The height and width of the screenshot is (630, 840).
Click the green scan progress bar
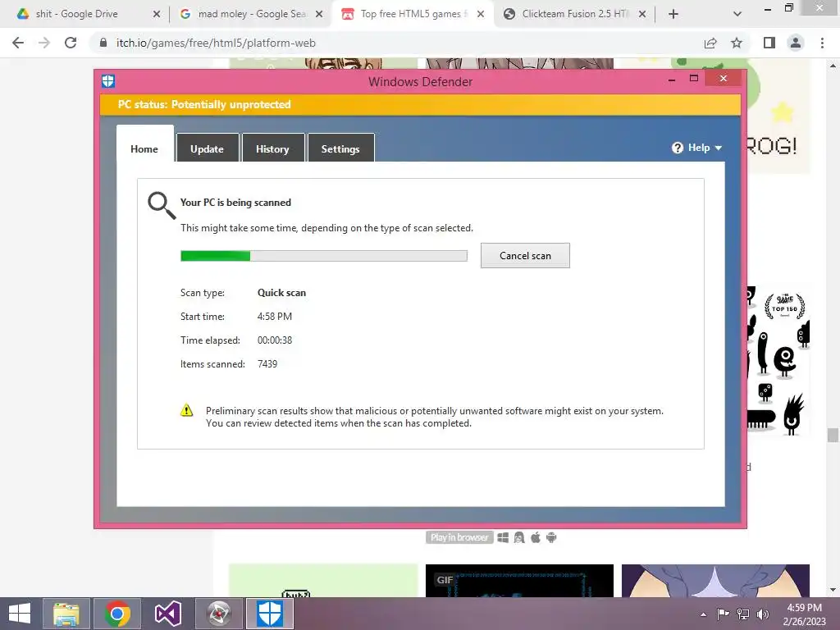323,256
